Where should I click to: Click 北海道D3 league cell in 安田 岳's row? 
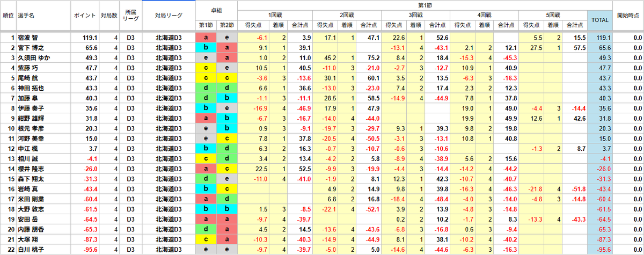click(169, 219)
